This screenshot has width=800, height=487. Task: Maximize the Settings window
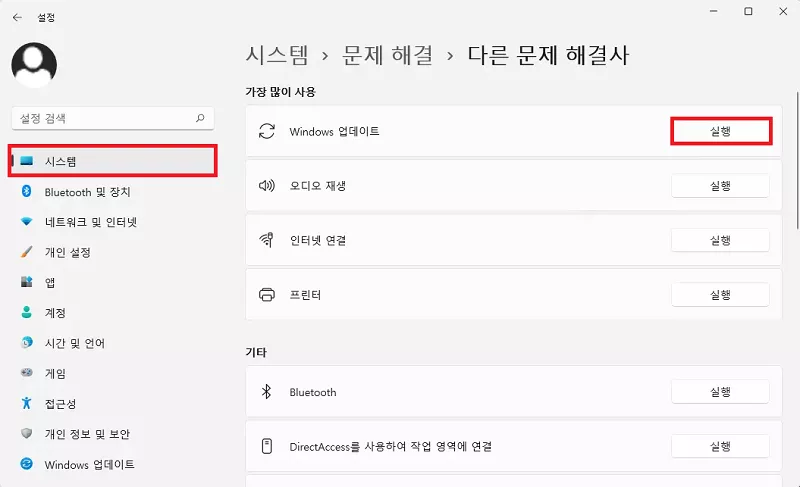[x=748, y=11]
